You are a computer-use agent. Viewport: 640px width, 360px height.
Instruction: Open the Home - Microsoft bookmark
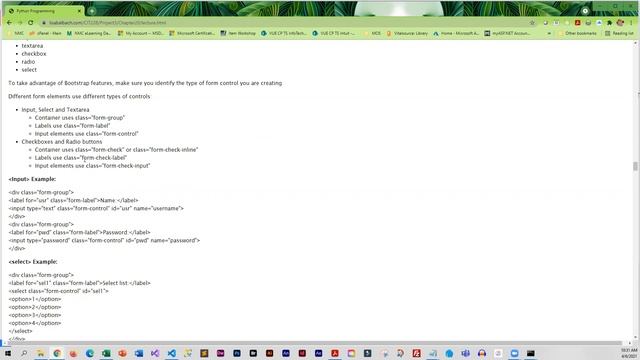[456, 33]
